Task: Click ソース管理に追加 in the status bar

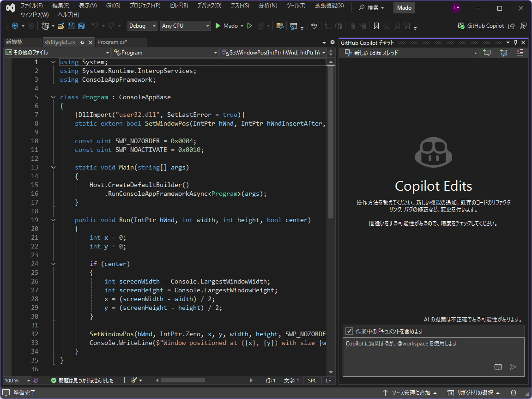Action: (x=411, y=393)
